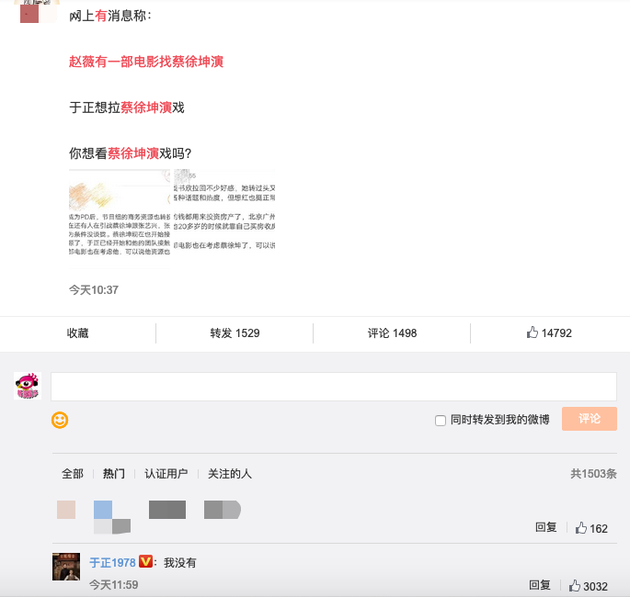Click the orange 评论 submit button
The width and height of the screenshot is (630, 597).
point(589,419)
